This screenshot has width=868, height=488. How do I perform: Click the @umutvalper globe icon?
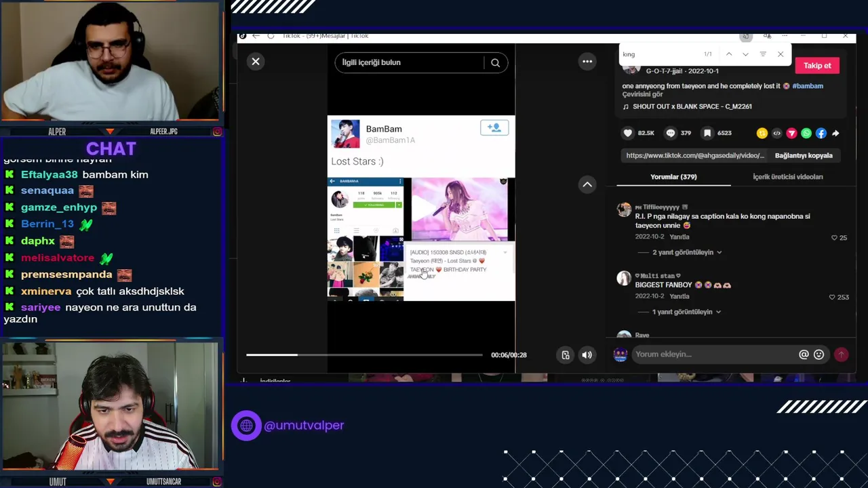(x=246, y=426)
